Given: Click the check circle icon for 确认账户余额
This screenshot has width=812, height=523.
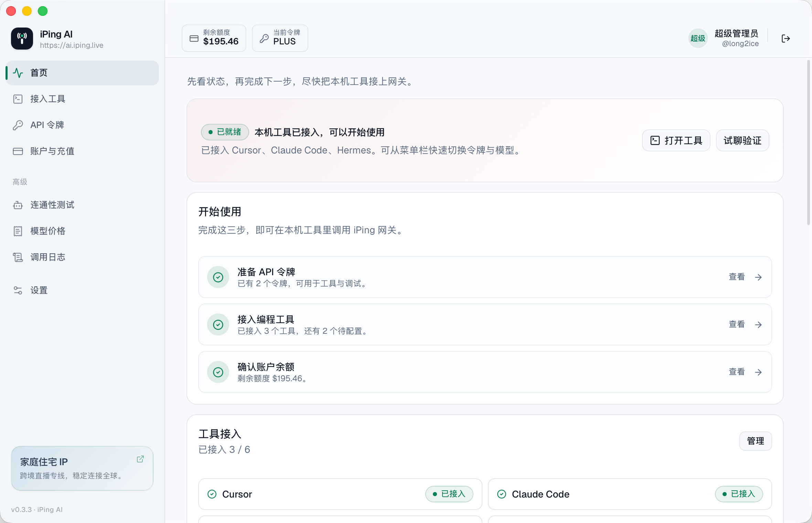Looking at the screenshot, I should 218,372.
